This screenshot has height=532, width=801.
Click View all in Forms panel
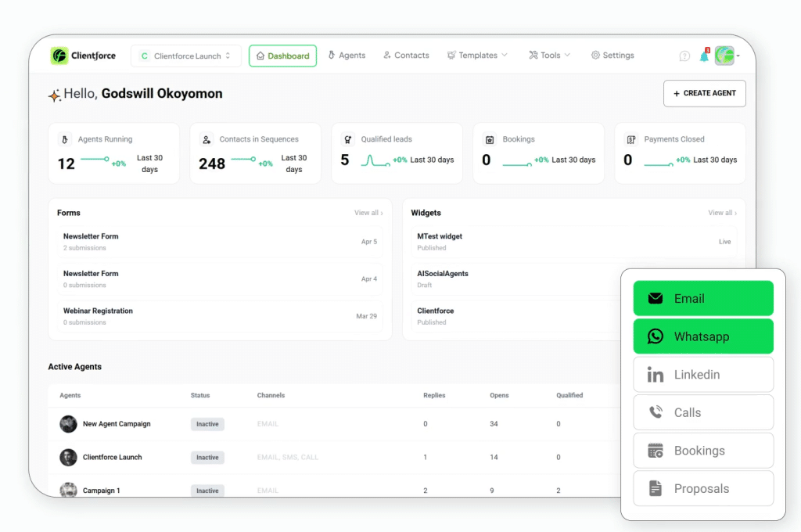(368, 213)
